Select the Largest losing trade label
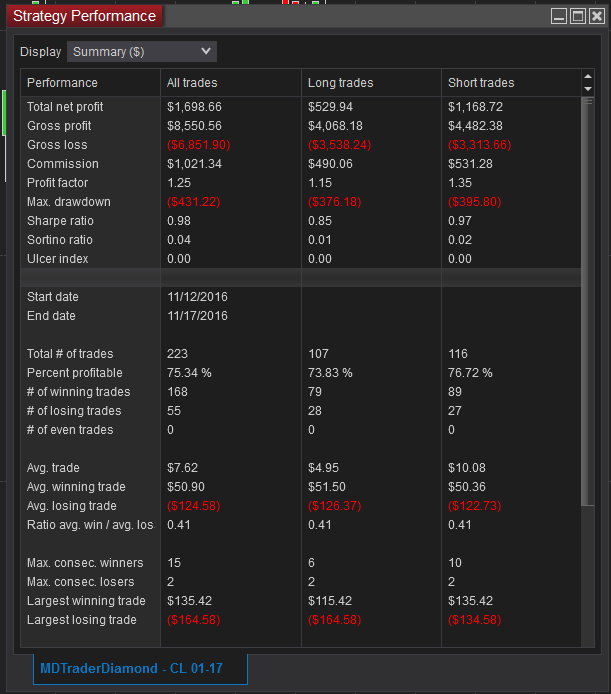The height and width of the screenshot is (694, 611). click(82, 620)
